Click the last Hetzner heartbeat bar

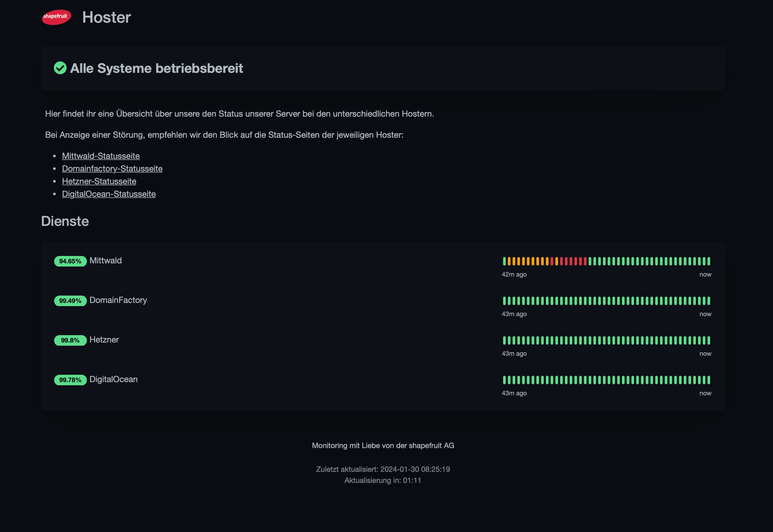click(709, 340)
